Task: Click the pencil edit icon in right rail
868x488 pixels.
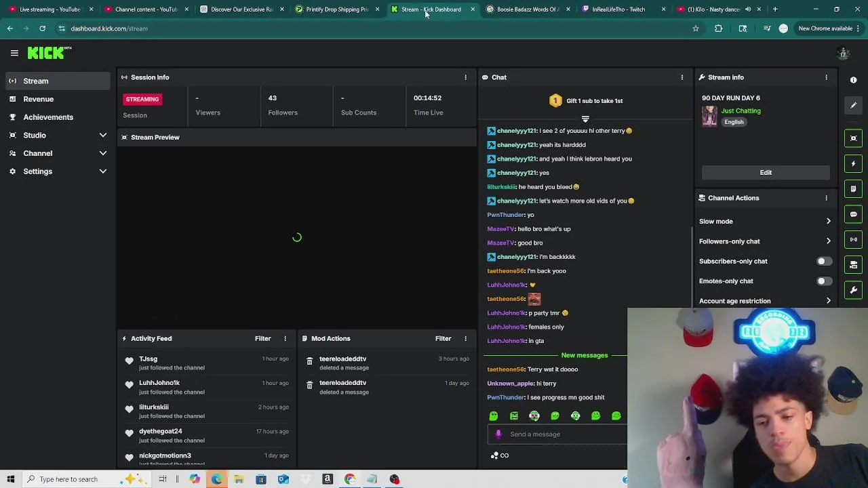Action: tap(853, 106)
